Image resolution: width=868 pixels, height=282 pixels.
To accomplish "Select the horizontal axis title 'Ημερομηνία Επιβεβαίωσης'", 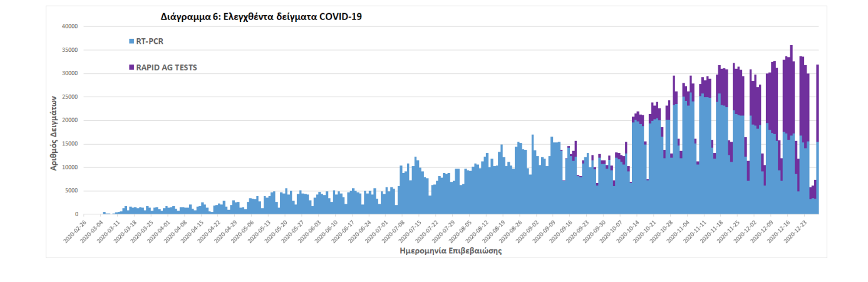I will (x=450, y=251).
